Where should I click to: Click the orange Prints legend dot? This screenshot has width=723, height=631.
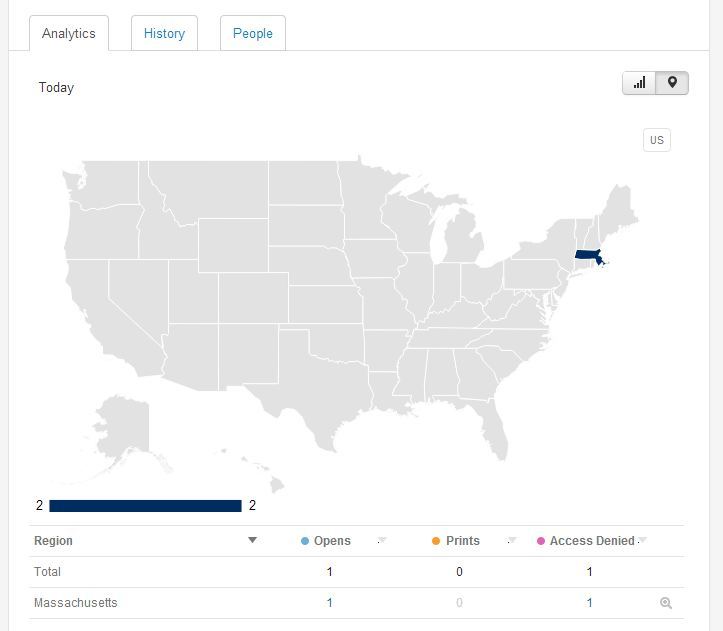pos(436,541)
